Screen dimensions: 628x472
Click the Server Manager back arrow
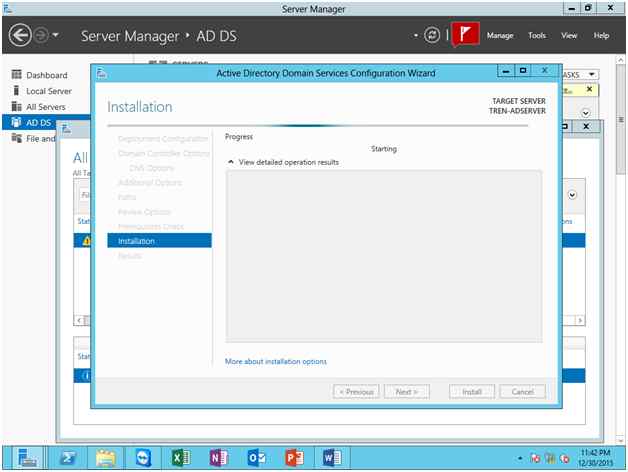20,35
